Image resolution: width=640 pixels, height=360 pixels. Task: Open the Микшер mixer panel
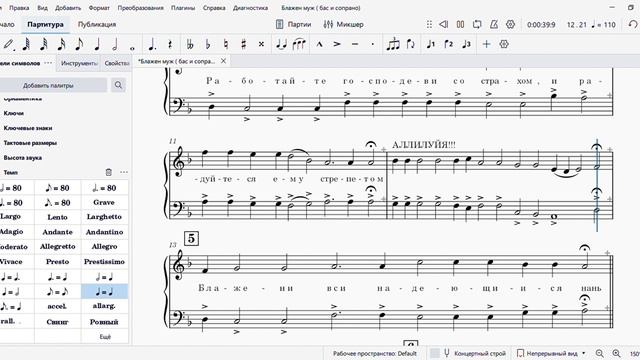[343, 24]
